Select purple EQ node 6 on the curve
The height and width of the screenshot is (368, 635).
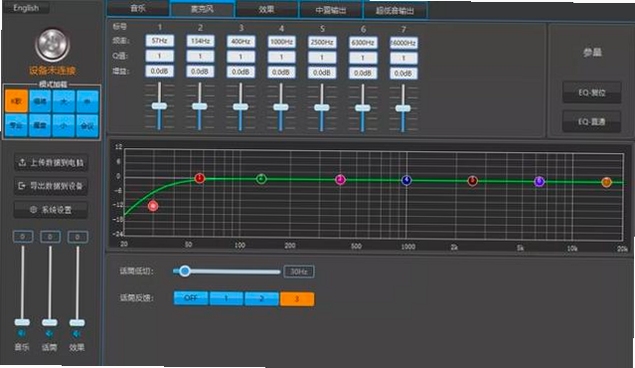click(539, 181)
